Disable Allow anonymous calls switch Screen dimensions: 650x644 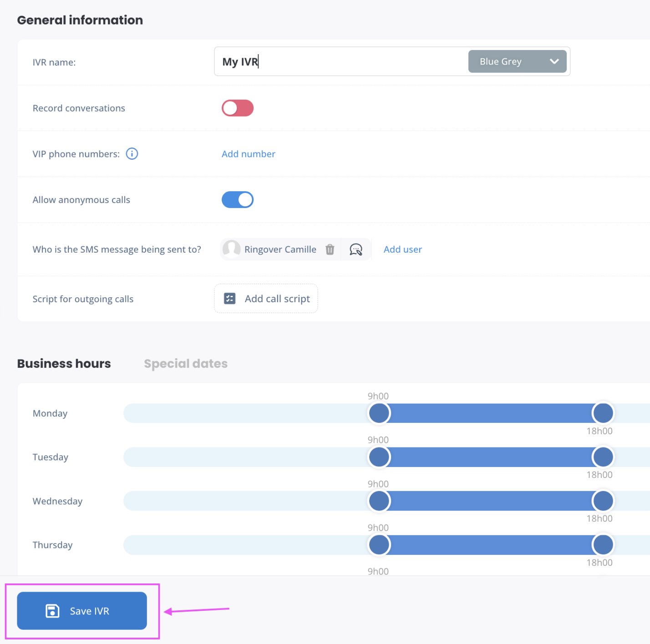coord(238,200)
